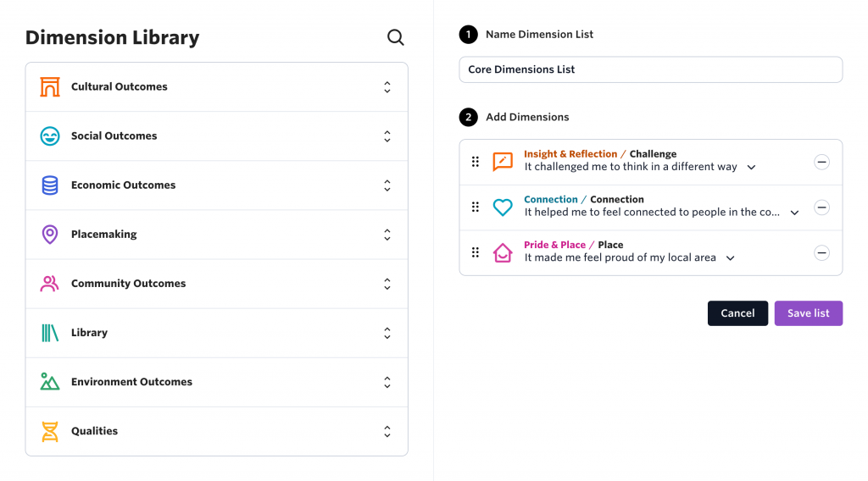
Task: Remove the Challenge dimension with minus button
Action: click(821, 162)
